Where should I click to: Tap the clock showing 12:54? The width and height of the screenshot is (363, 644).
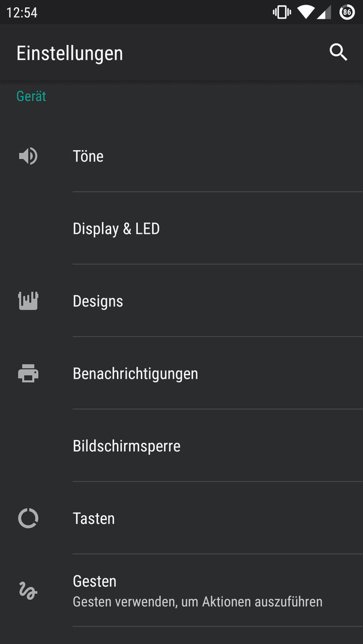tap(22, 13)
